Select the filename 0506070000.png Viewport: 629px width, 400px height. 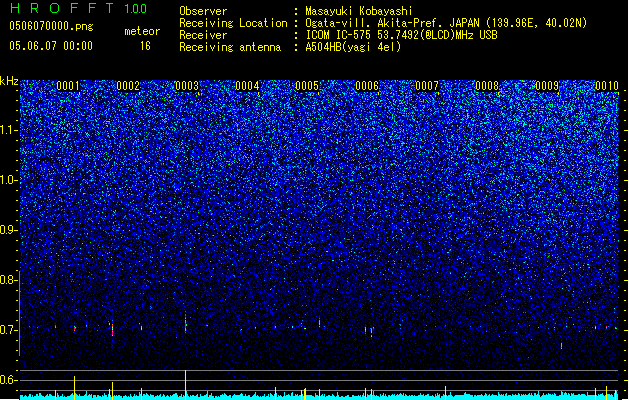point(51,26)
